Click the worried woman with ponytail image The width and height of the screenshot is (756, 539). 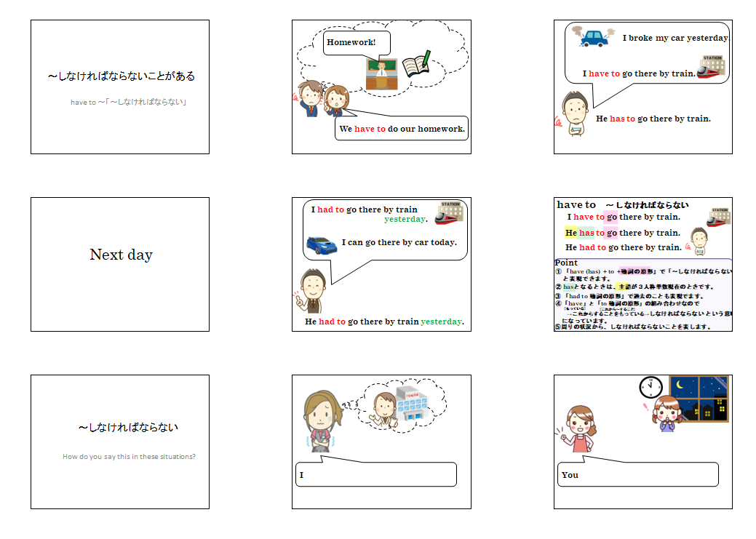[322, 420]
